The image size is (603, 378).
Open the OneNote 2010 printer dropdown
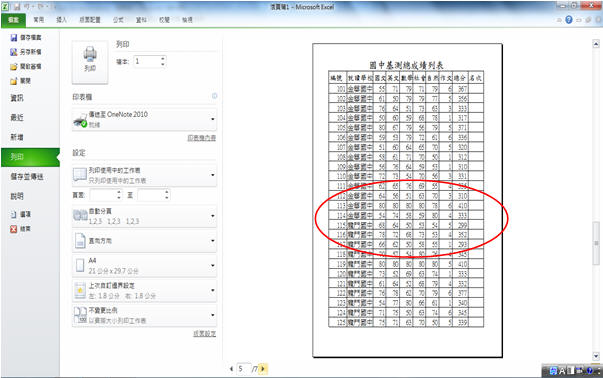point(144,119)
